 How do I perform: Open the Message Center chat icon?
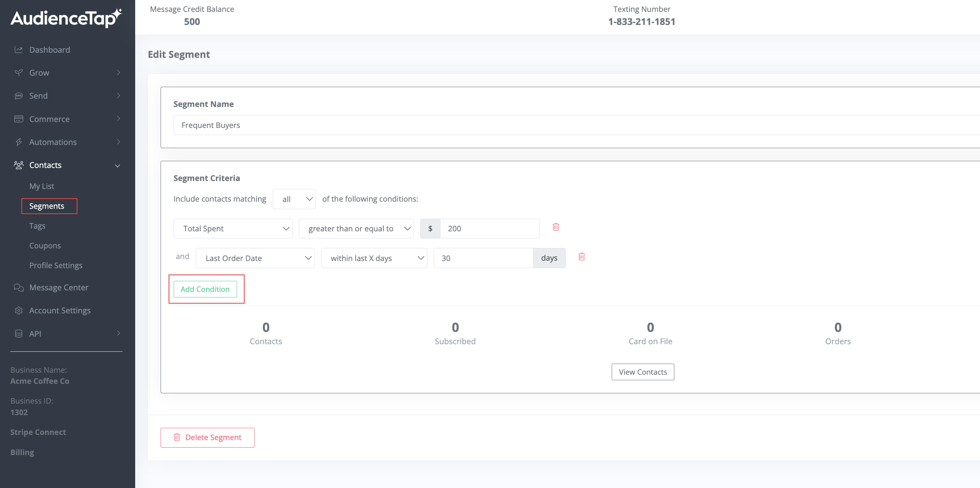pos(19,287)
